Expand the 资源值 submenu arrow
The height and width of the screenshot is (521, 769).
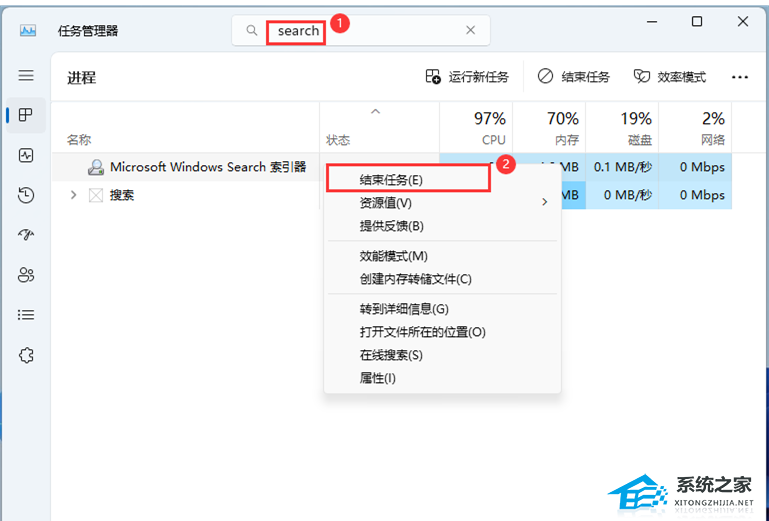[x=544, y=202]
